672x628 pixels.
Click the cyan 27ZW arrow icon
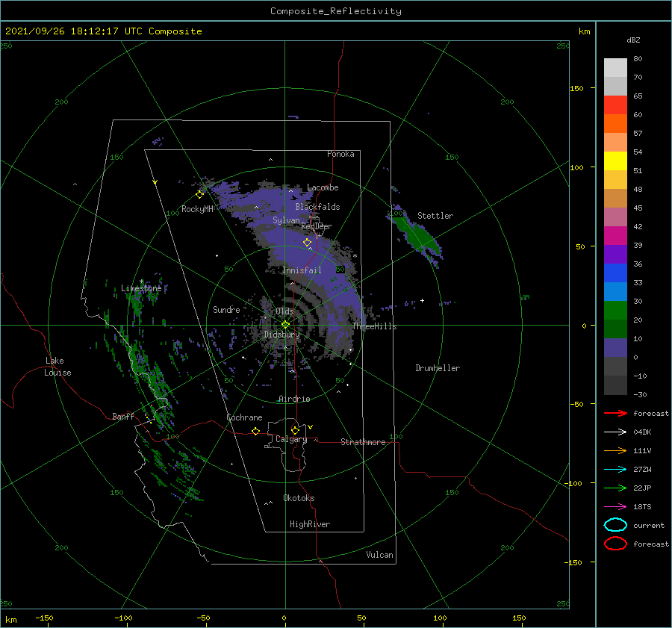point(615,470)
